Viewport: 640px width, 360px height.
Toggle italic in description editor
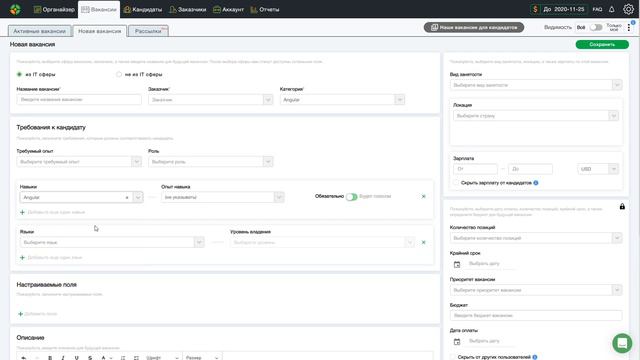pos(63,358)
